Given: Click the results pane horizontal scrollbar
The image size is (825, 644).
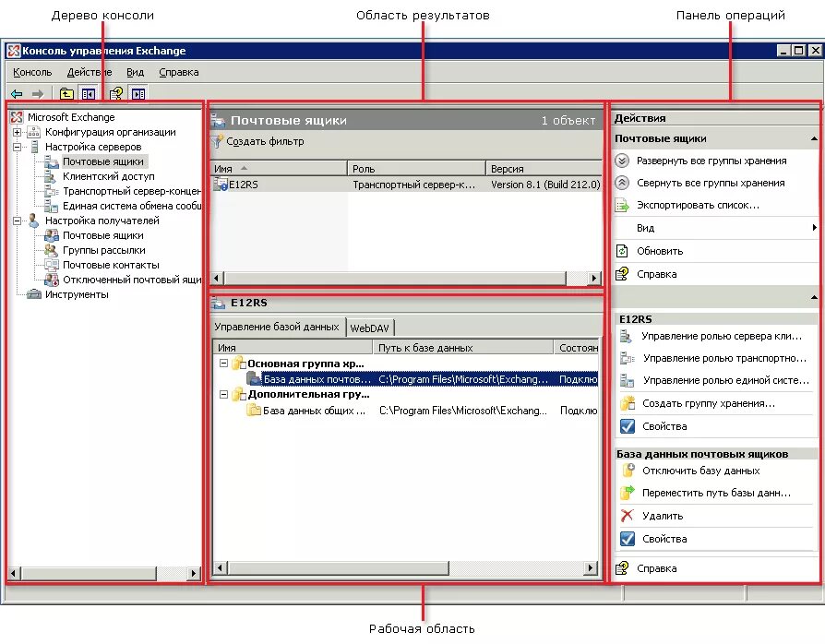Looking at the screenshot, I should 406,278.
